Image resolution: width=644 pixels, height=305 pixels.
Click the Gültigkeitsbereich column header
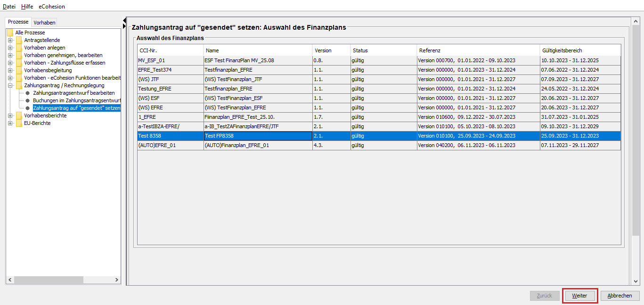tap(580, 50)
